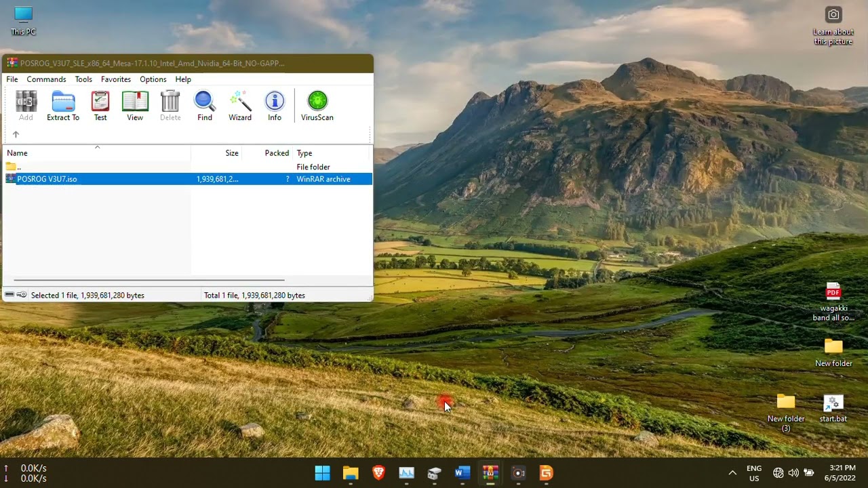Open the Favorites menu
Screen dimensions: 868x488
click(116, 79)
